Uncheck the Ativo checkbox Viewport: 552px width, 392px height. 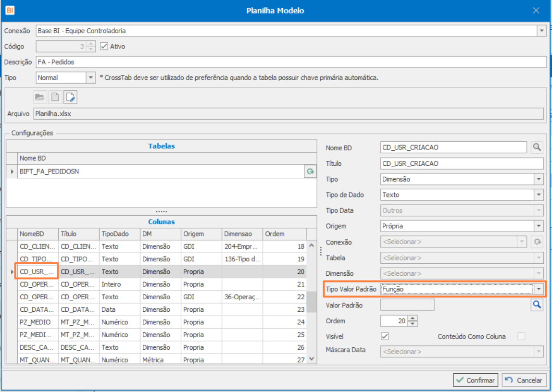coord(104,47)
